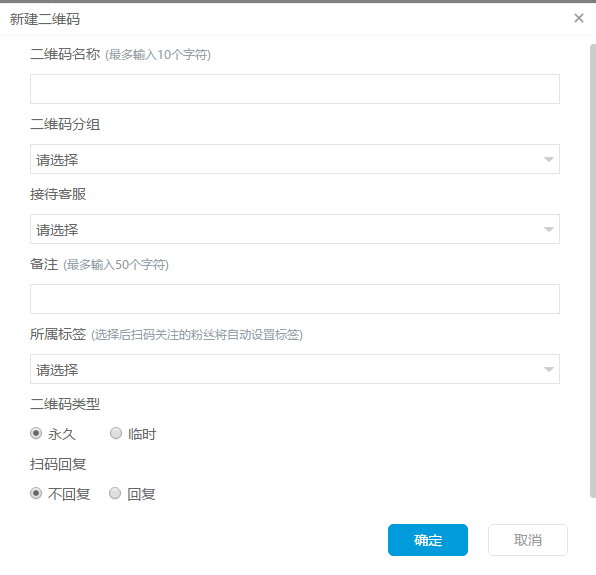Image resolution: width=596 pixels, height=575 pixels.
Task: Click the 不回复 label text
Action: (x=69, y=494)
